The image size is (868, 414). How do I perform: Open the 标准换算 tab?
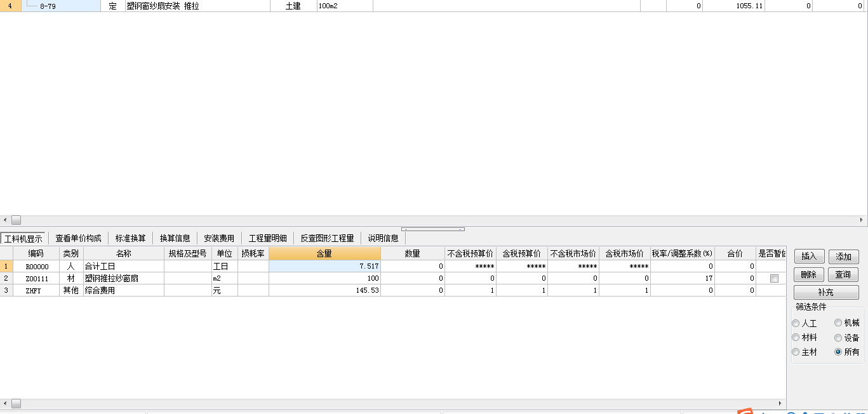click(130, 238)
